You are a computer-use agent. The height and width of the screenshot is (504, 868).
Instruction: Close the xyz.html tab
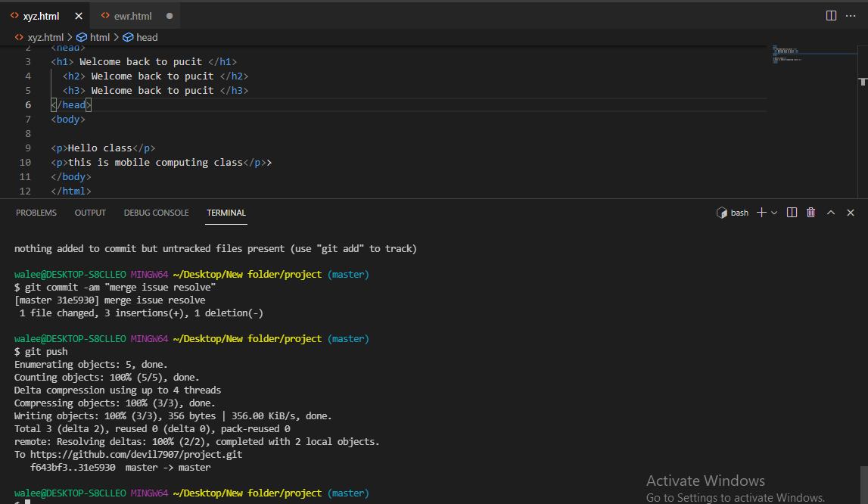[x=79, y=16]
